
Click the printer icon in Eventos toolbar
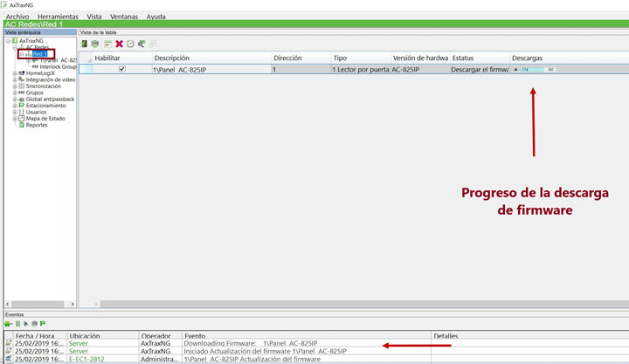34,324
